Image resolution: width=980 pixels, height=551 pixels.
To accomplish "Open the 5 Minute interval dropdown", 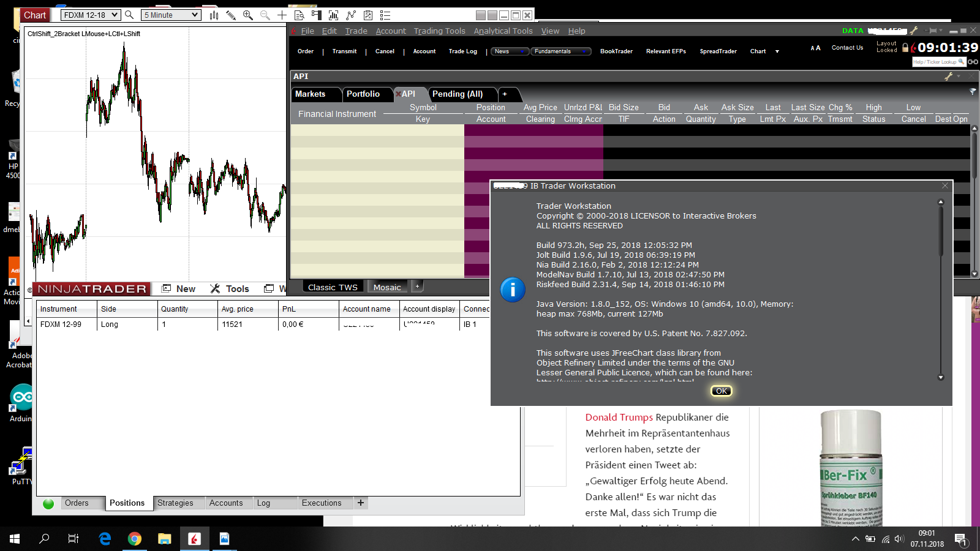I will click(x=171, y=15).
